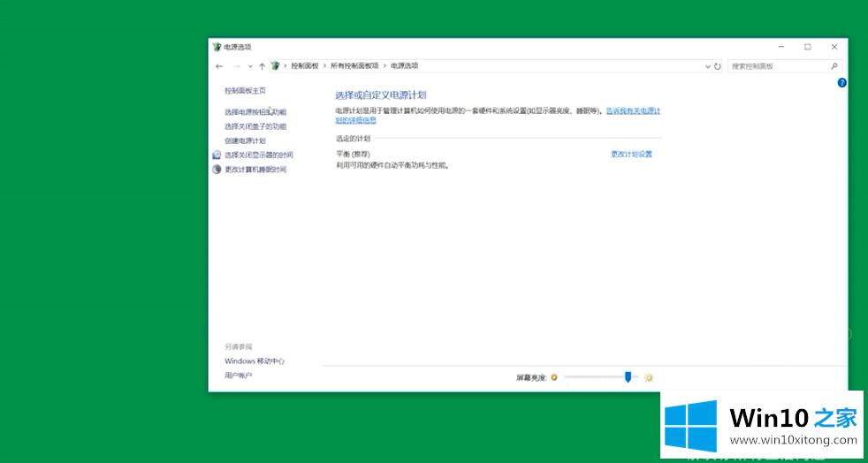Open recent locations dropdown arrow
This screenshot has height=463, width=868.
[x=250, y=66]
